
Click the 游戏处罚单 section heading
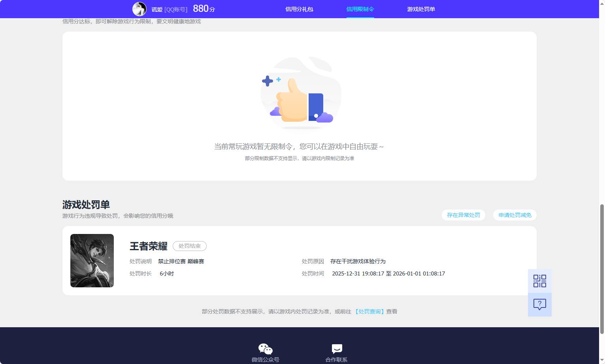pyautogui.click(x=86, y=205)
